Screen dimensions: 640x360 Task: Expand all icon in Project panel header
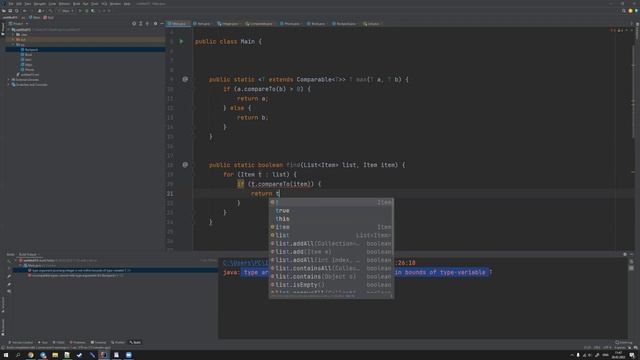(x=140, y=24)
